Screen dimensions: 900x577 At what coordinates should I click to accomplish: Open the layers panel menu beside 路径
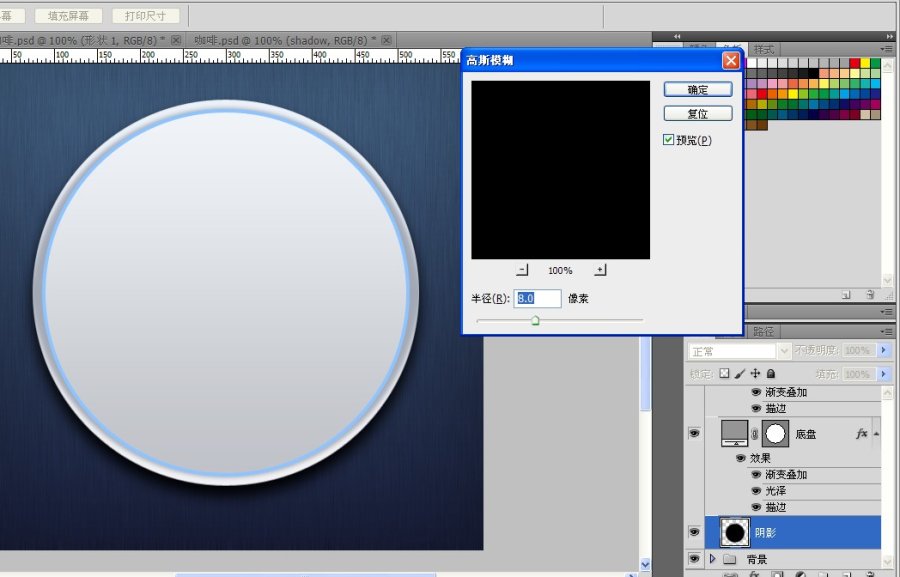click(x=887, y=332)
